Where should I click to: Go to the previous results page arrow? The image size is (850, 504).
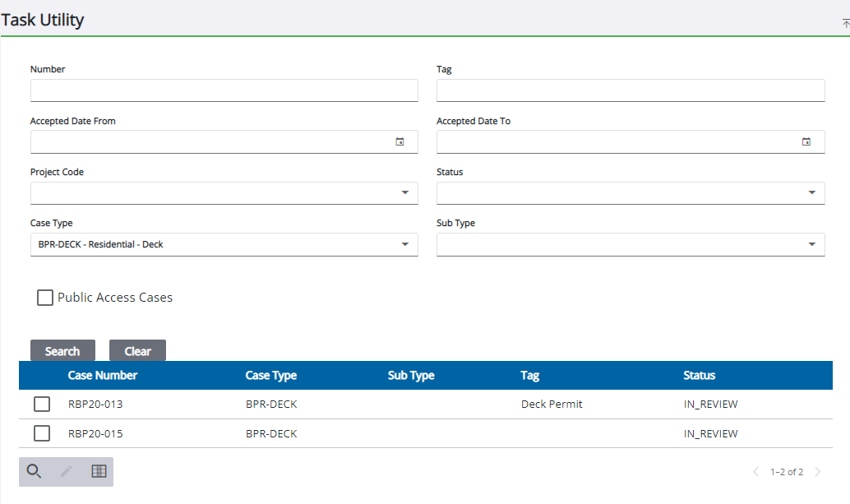pyautogui.click(x=756, y=472)
